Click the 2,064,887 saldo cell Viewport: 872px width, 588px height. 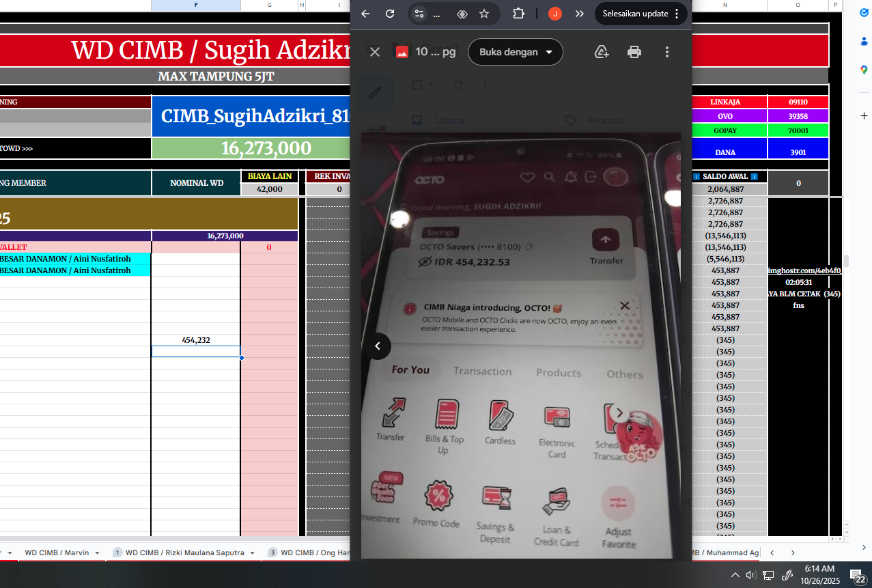click(729, 189)
